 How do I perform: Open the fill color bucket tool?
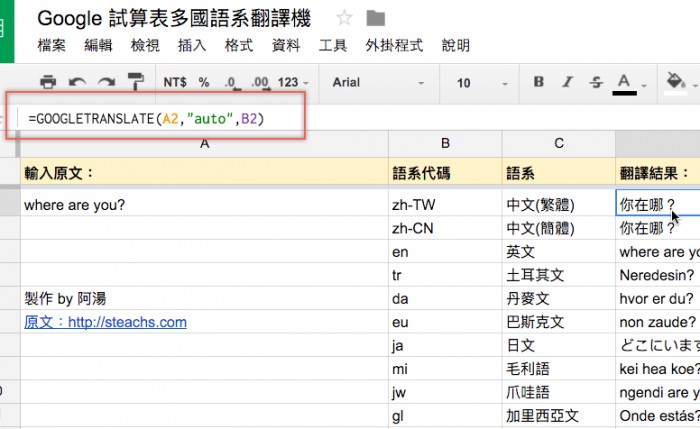click(675, 82)
